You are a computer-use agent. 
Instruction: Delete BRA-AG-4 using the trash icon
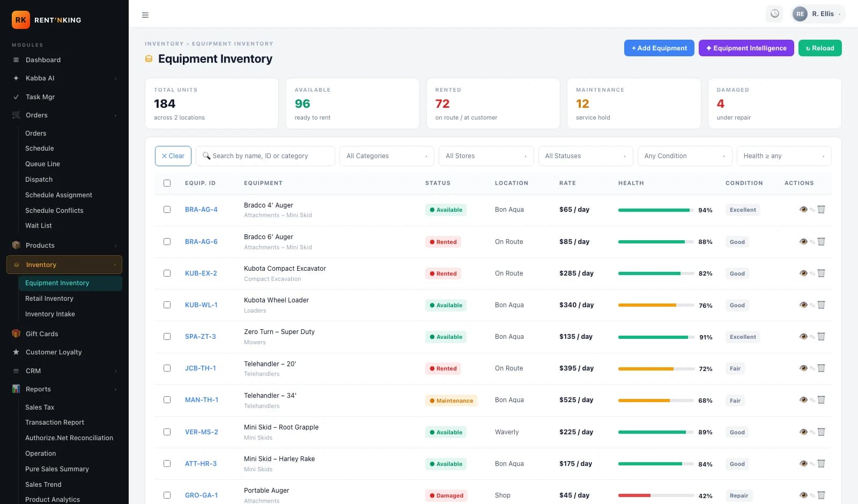[x=821, y=210]
